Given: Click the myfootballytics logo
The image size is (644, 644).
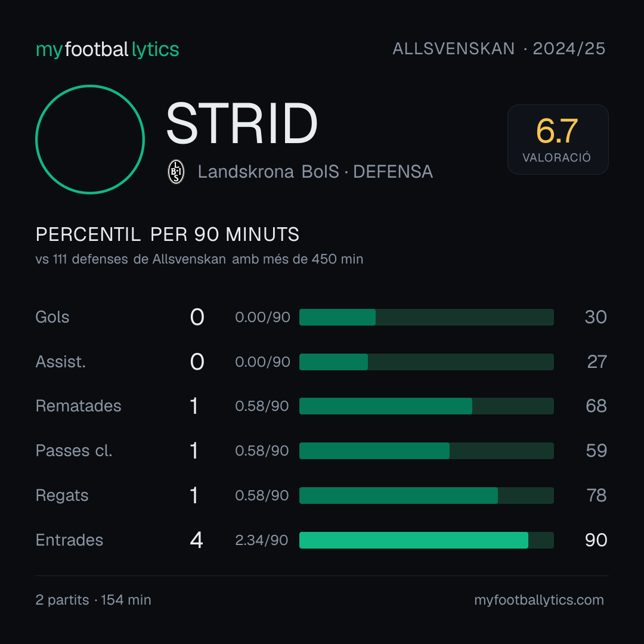Looking at the screenshot, I should [x=107, y=49].
